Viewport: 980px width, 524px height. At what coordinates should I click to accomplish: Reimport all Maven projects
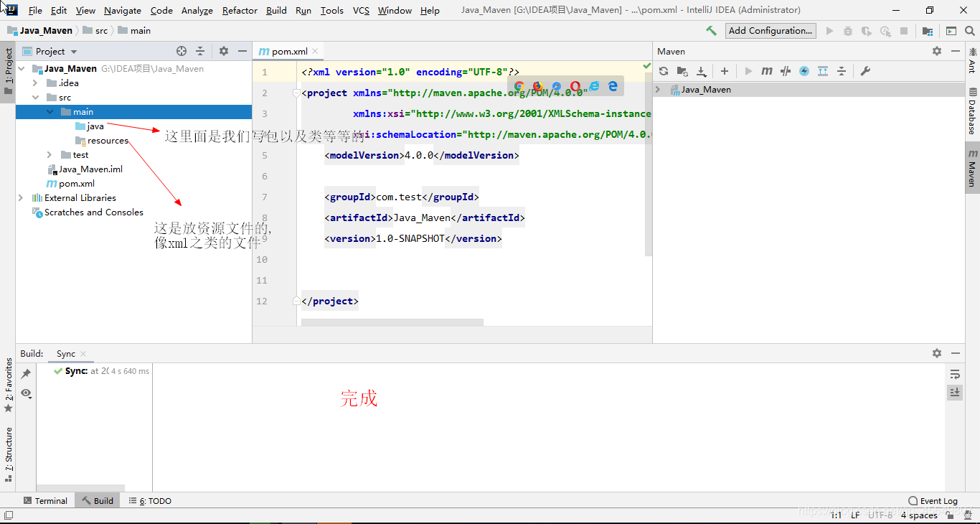tap(664, 71)
